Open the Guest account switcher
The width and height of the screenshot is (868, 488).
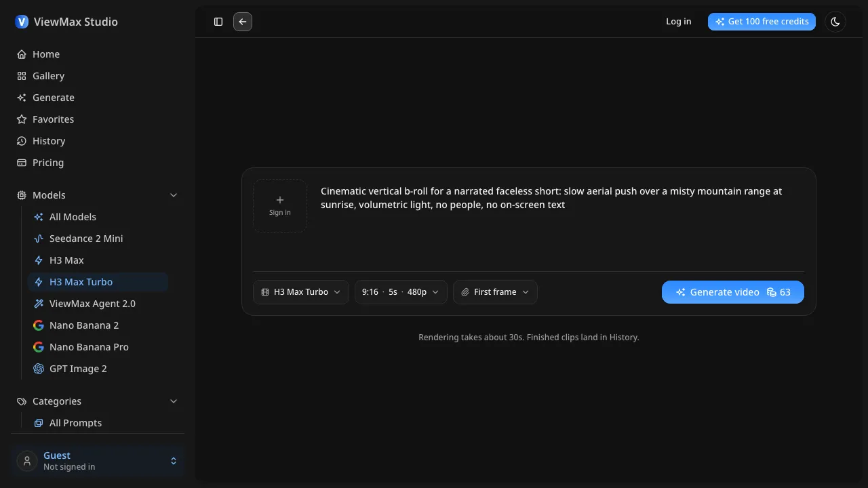pos(98,461)
